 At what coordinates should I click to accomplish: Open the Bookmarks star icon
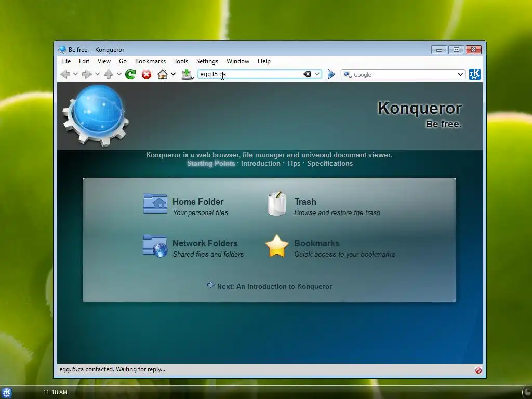pos(277,246)
